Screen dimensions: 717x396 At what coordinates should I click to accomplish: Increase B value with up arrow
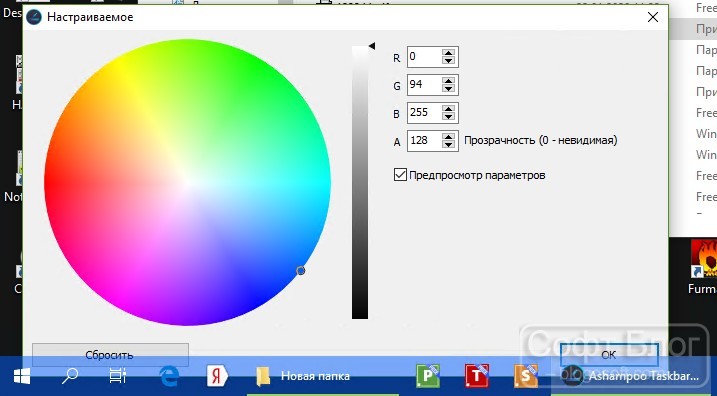coord(449,109)
